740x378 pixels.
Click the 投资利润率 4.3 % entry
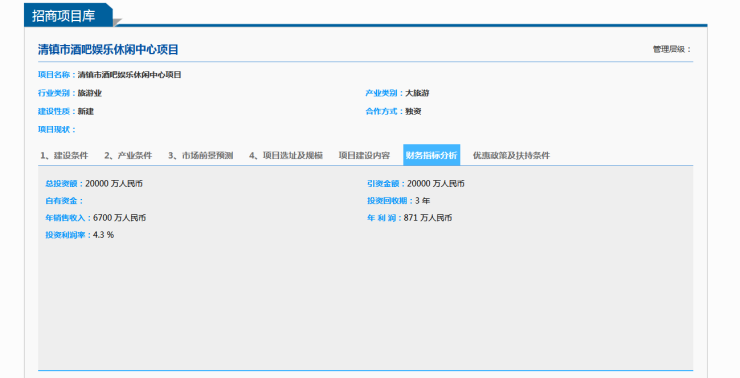pyautogui.click(x=80, y=235)
